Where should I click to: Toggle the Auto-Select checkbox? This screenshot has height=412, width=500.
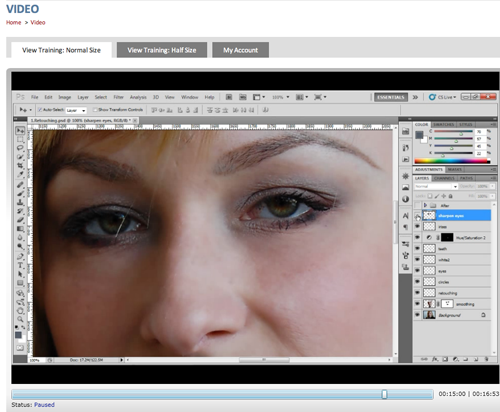click(40, 109)
